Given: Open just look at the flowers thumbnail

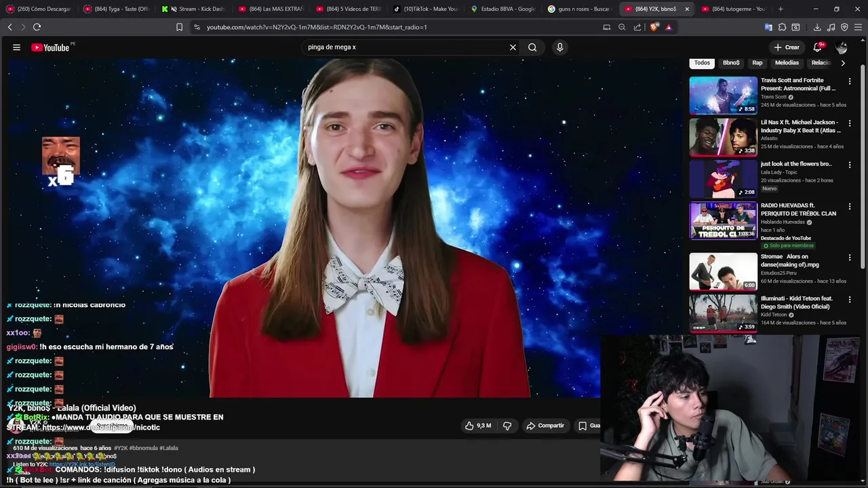Looking at the screenshot, I should pos(723,178).
